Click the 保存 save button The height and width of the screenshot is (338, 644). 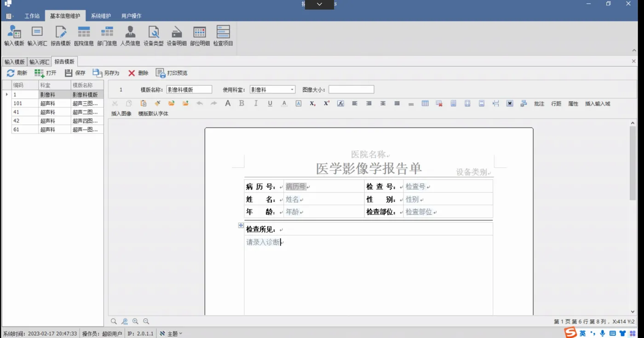pyautogui.click(x=75, y=73)
